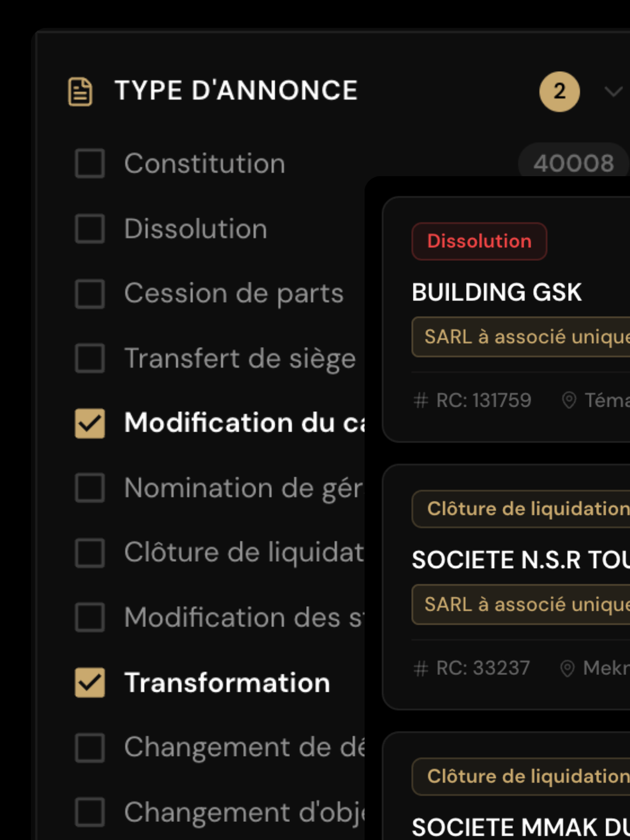Click the red Dissolution tag on BUILDING GSK
This screenshot has height=840, width=630.
point(479,241)
